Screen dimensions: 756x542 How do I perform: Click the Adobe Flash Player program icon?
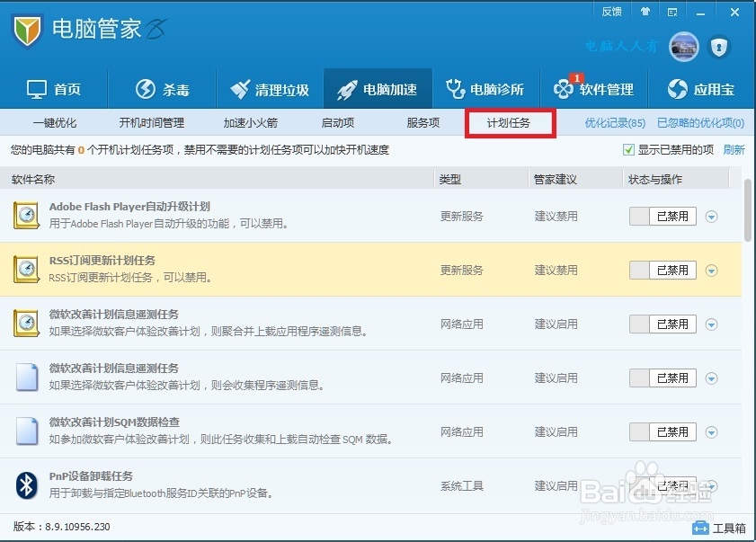click(x=24, y=216)
